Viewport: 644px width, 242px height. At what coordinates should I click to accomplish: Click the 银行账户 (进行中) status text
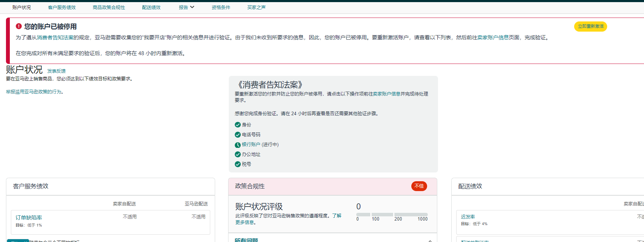260,144
